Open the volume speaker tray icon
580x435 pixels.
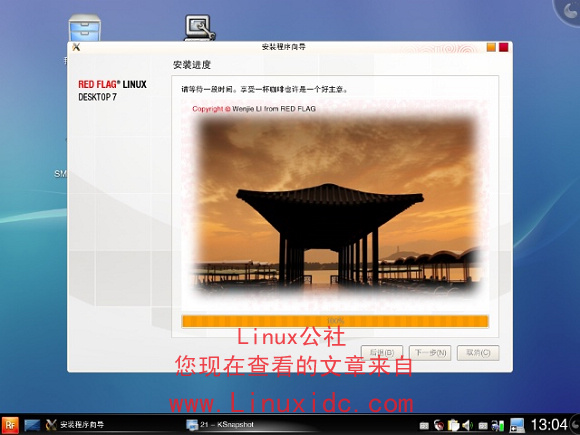(467, 425)
